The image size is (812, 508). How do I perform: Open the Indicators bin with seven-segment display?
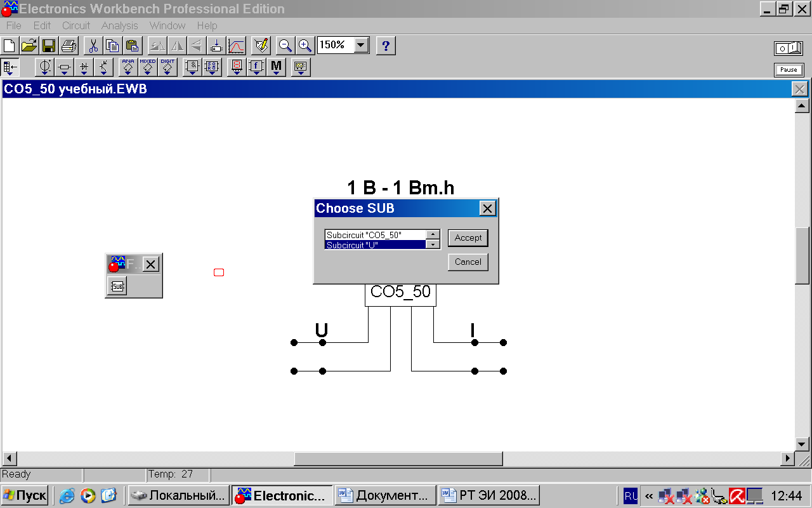(x=237, y=67)
